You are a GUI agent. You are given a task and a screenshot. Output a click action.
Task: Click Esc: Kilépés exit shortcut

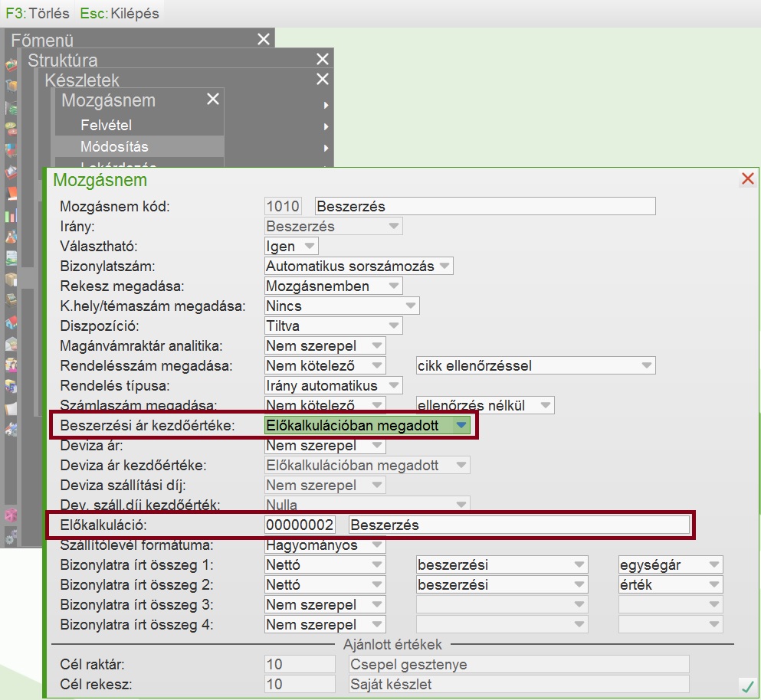120,13
